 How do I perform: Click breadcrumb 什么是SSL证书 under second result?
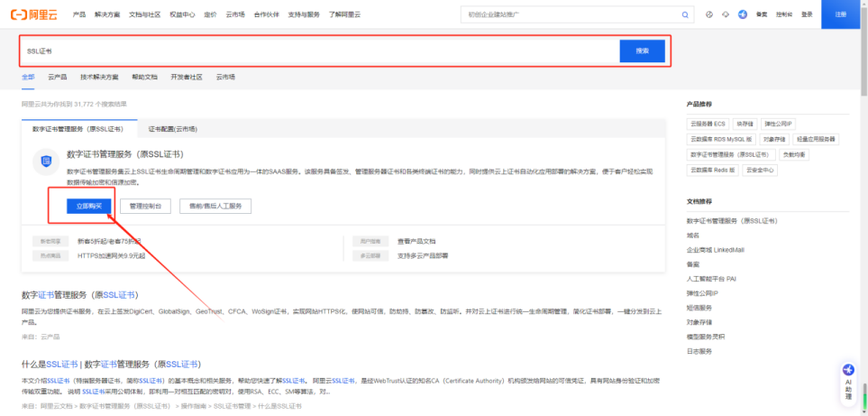pos(279,406)
